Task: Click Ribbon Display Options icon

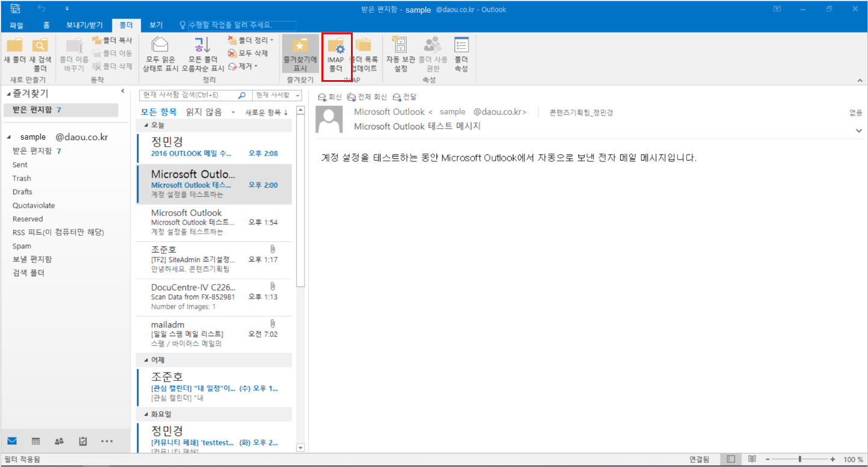Action: click(x=777, y=9)
